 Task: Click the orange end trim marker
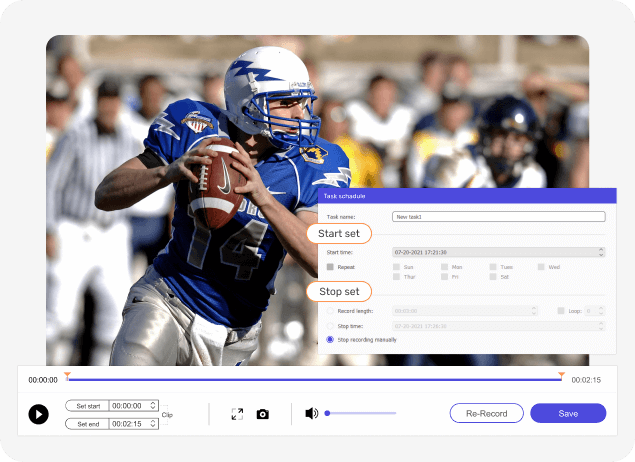561,375
